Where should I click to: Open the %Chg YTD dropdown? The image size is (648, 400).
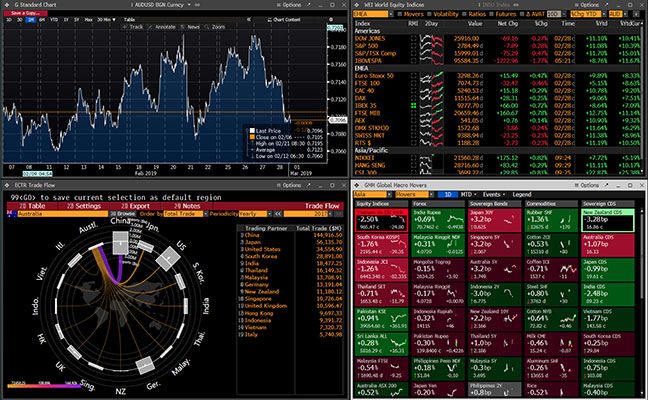(587, 14)
